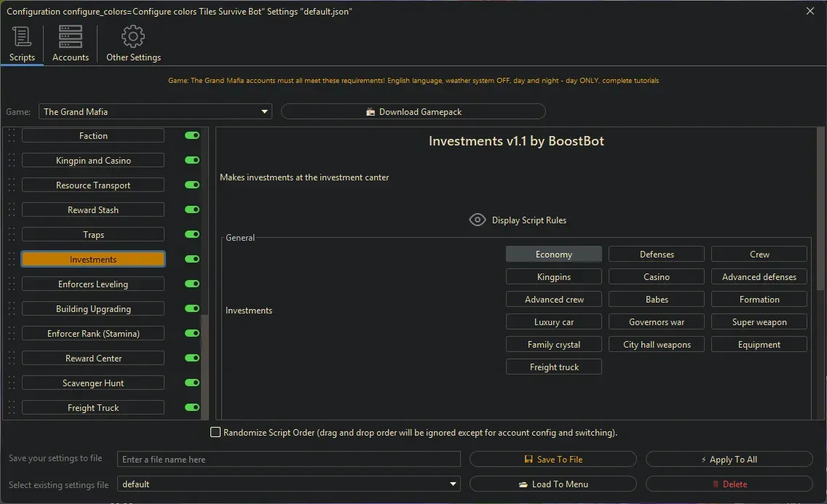Toggle off Kingpin and Casino script
The width and height of the screenshot is (827, 504).
192,160
